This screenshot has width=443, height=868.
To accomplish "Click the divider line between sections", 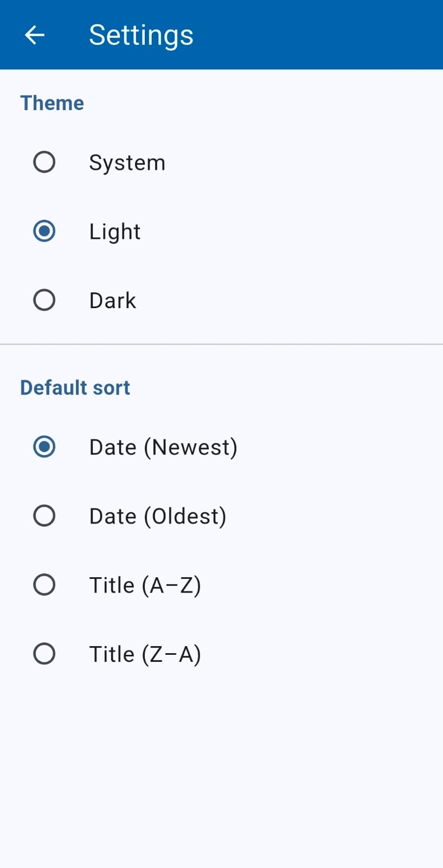I will [x=221, y=344].
